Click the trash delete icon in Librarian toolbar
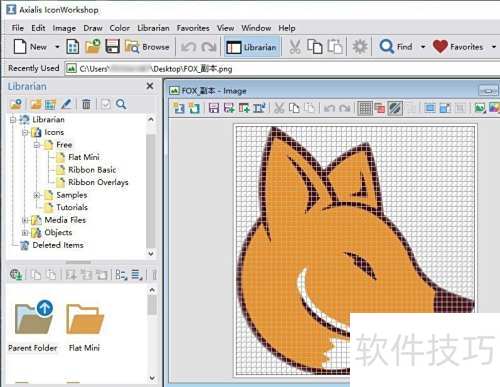 click(x=86, y=104)
